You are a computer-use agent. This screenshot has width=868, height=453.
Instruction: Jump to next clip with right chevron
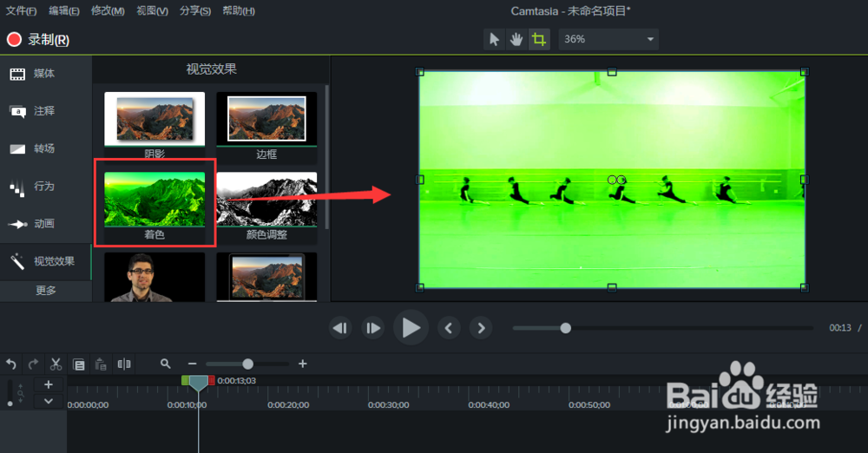(481, 328)
